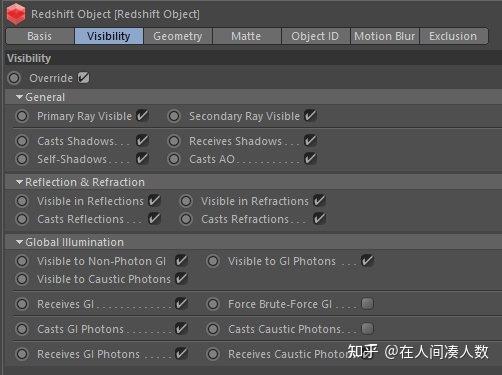Image resolution: width=502 pixels, height=375 pixels.
Task: Uncheck Secondary Ray Visible
Action: [310, 116]
